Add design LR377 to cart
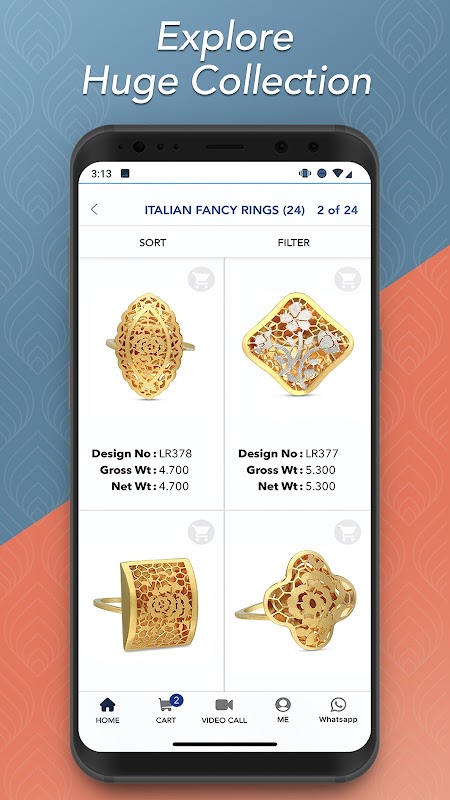 [348, 279]
